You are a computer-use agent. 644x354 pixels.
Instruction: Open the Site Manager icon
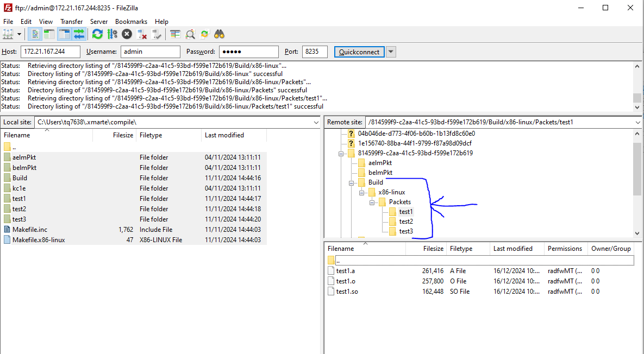8,34
